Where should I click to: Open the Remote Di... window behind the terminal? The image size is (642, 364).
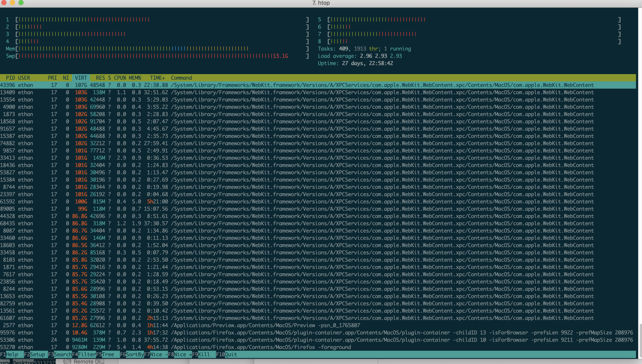[84, 361]
